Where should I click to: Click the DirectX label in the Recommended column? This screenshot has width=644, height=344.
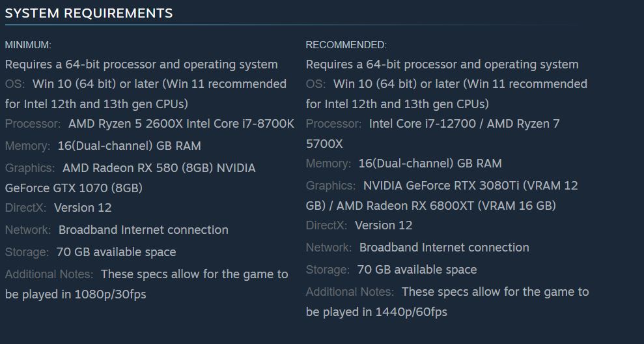[x=327, y=225]
